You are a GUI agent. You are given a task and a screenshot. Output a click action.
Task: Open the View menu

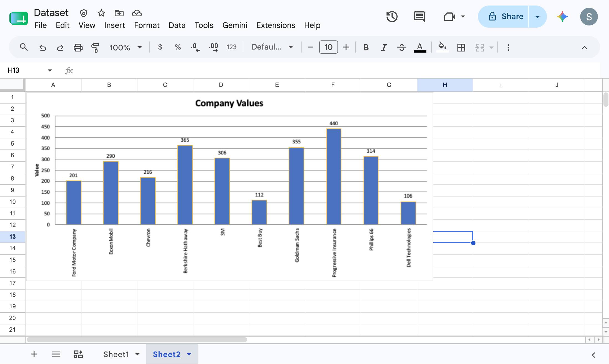pos(87,25)
